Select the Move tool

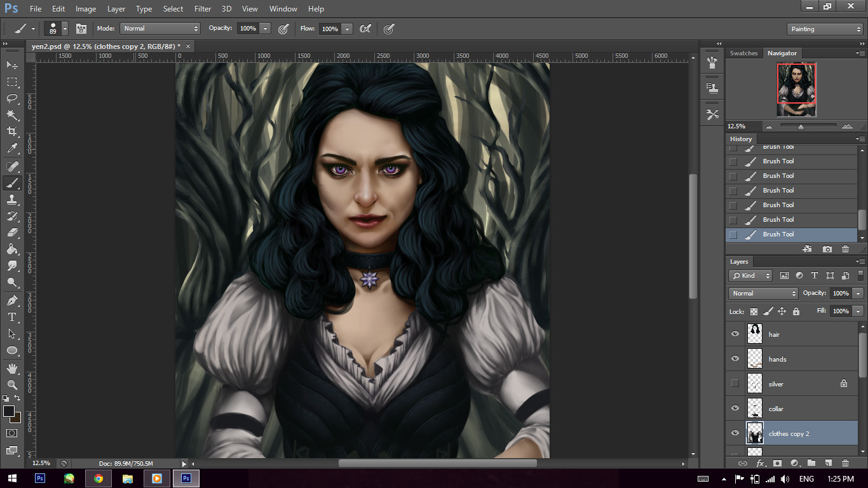click(12, 65)
